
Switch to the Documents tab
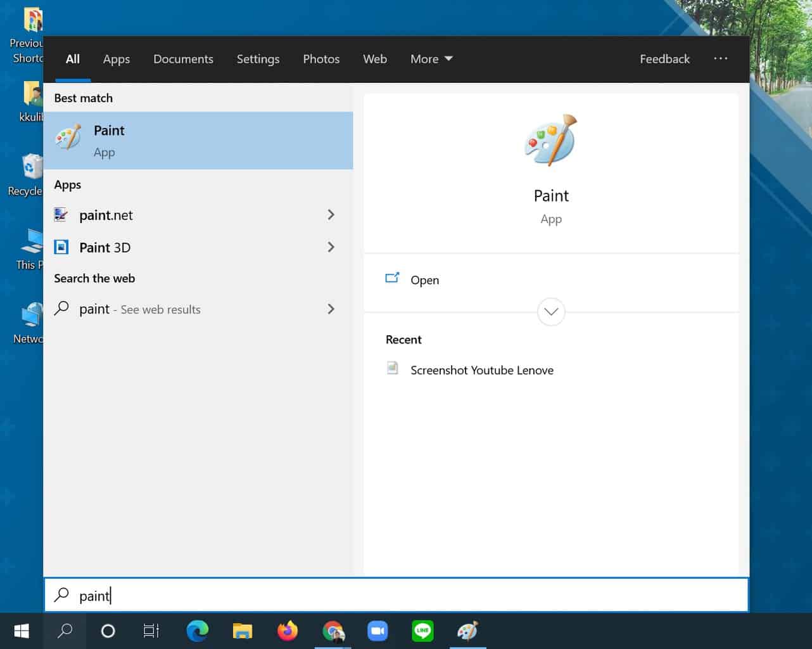click(x=183, y=59)
